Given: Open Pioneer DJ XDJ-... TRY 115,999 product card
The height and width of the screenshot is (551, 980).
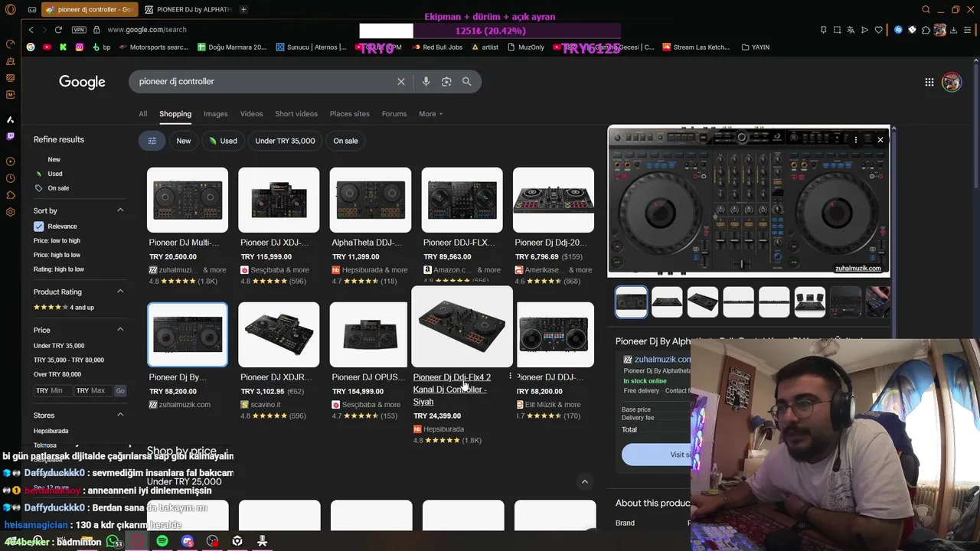Looking at the screenshot, I should (279, 226).
